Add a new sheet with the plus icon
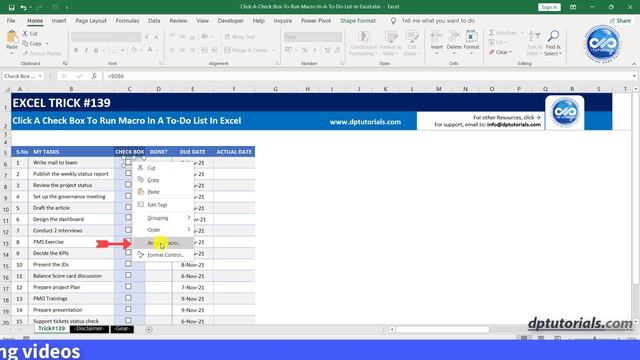This screenshot has height=360, width=640. pyautogui.click(x=149, y=329)
